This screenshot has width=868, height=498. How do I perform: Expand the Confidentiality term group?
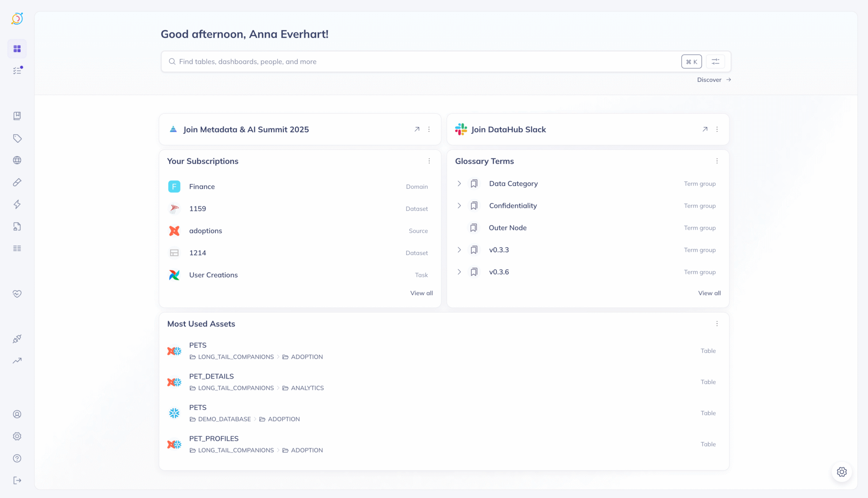coord(459,205)
